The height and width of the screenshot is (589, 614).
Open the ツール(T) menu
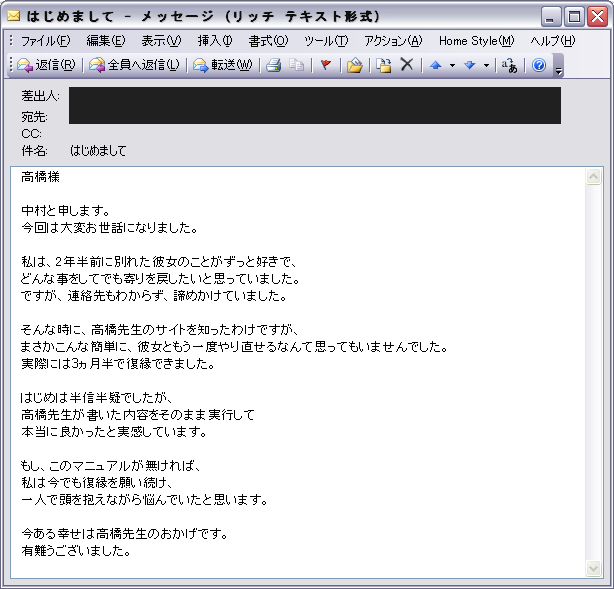coord(326,41)
